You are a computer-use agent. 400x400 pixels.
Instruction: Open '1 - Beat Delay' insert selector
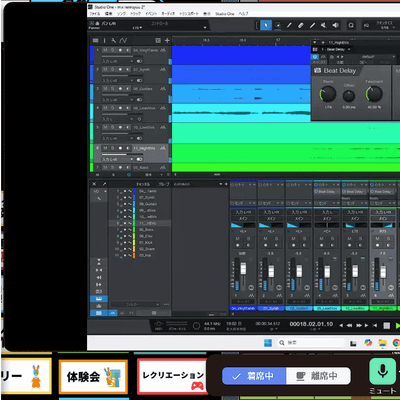tap(336, 49)
